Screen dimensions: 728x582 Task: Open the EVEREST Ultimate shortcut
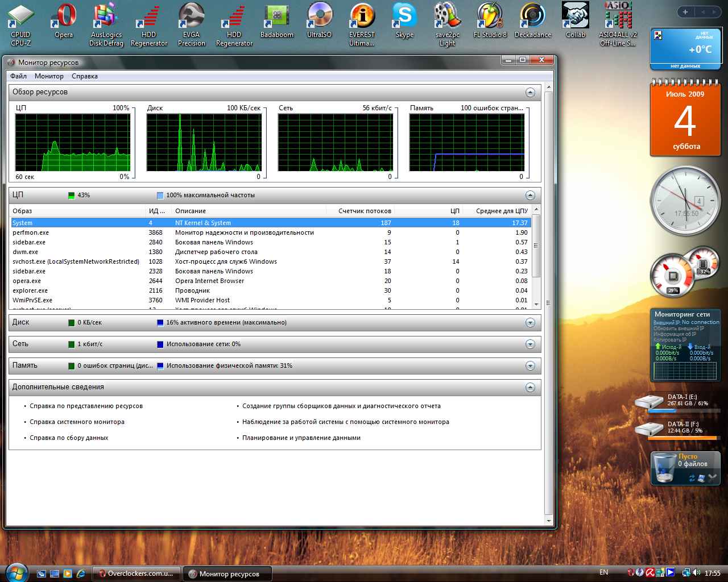362,24
